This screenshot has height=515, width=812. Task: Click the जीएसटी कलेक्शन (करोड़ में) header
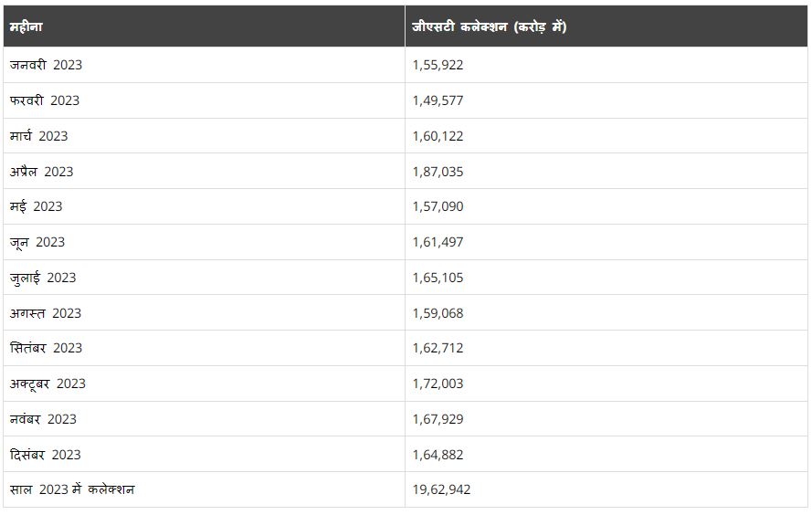pyautogui.click(x=489, y=26)
